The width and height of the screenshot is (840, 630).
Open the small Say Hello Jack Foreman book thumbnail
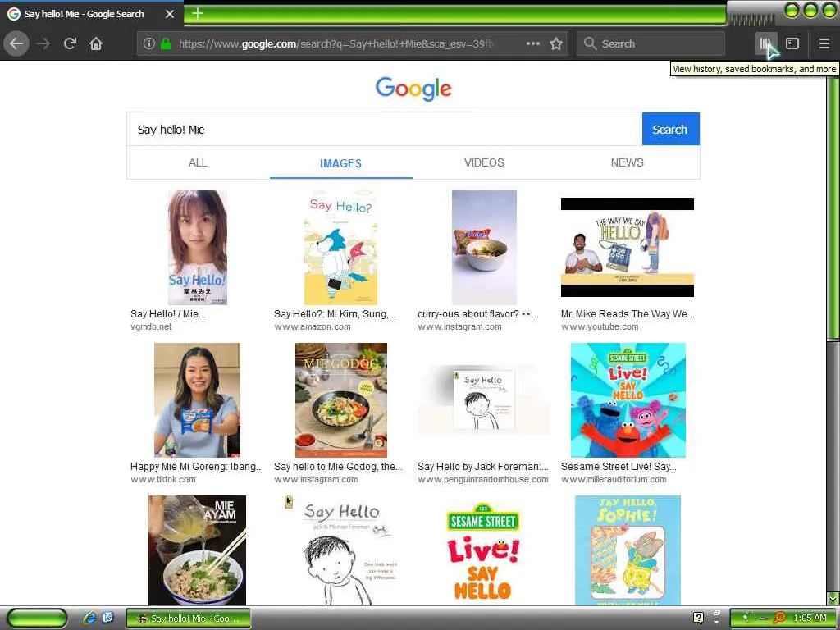484,400
